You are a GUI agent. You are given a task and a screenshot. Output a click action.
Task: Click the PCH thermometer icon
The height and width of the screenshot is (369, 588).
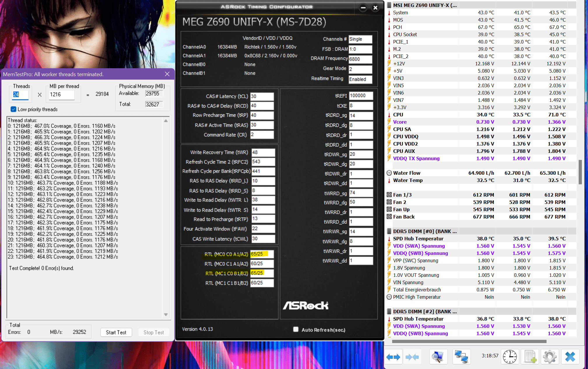[x=389, y=27]
